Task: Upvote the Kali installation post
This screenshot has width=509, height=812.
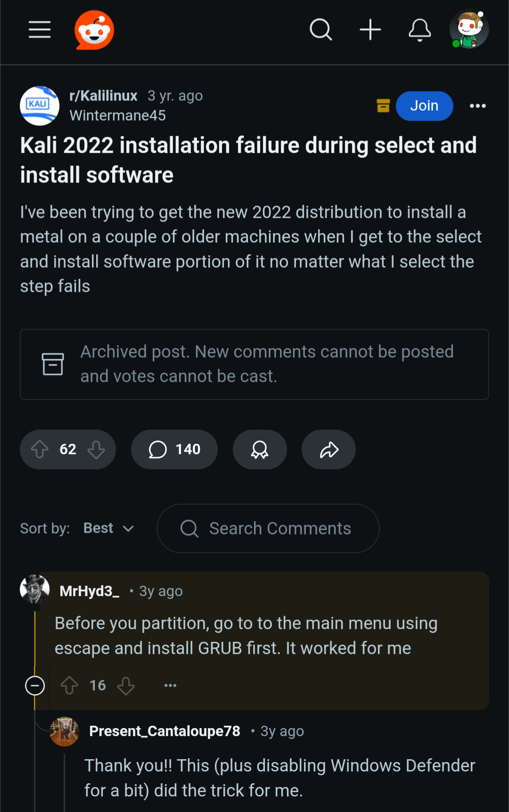Action: point(40,449)
